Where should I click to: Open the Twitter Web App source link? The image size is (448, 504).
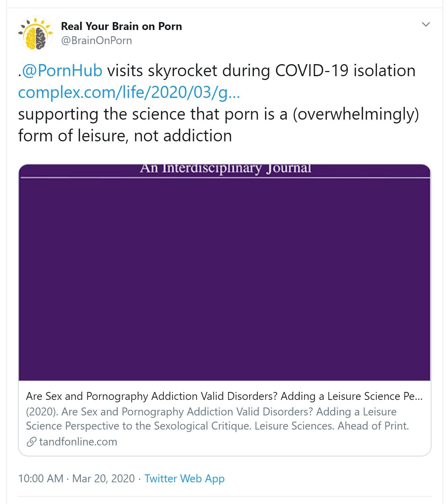click(184, 478)
